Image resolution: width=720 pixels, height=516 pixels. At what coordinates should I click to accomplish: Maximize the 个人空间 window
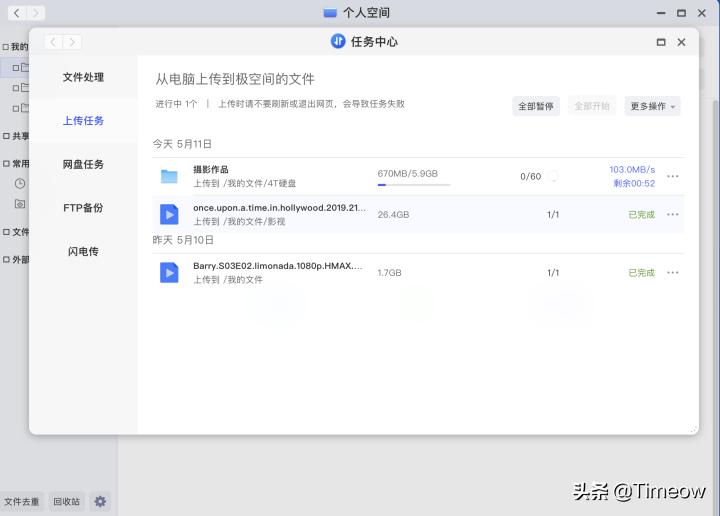tap(681, 13)
